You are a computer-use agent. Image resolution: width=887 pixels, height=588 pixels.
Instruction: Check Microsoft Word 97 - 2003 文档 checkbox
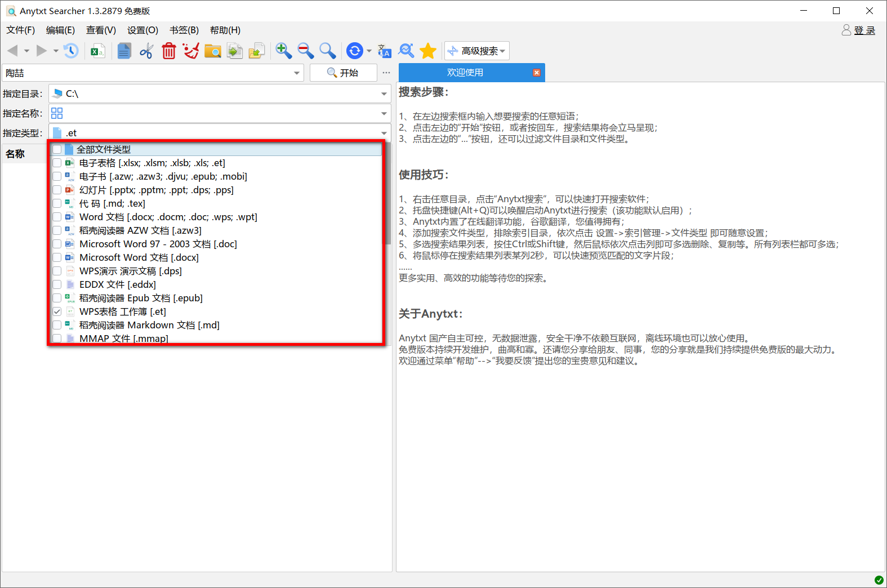point(57,244)
